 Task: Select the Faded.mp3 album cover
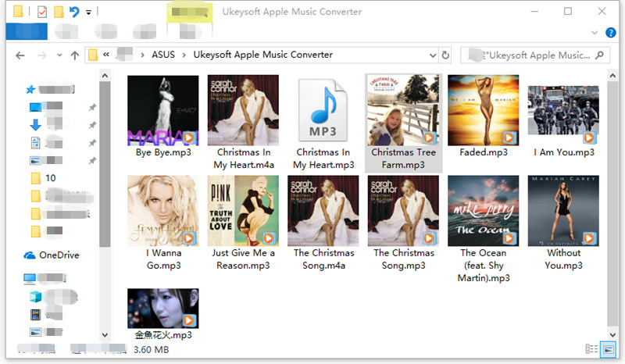(x=484, y=110)
